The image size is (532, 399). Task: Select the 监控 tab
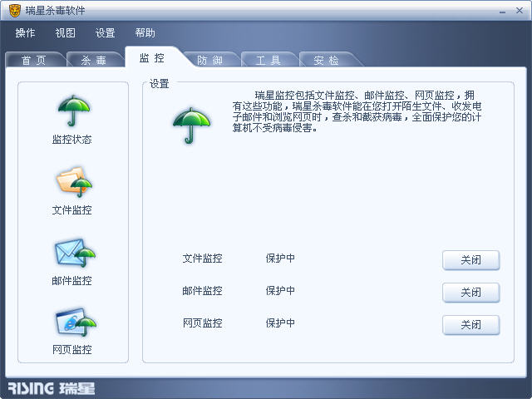(152, 57)
